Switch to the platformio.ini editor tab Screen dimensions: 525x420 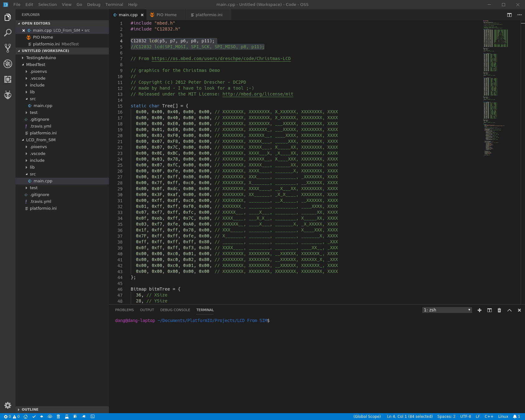pyautogui.click(x=209, y=15)
